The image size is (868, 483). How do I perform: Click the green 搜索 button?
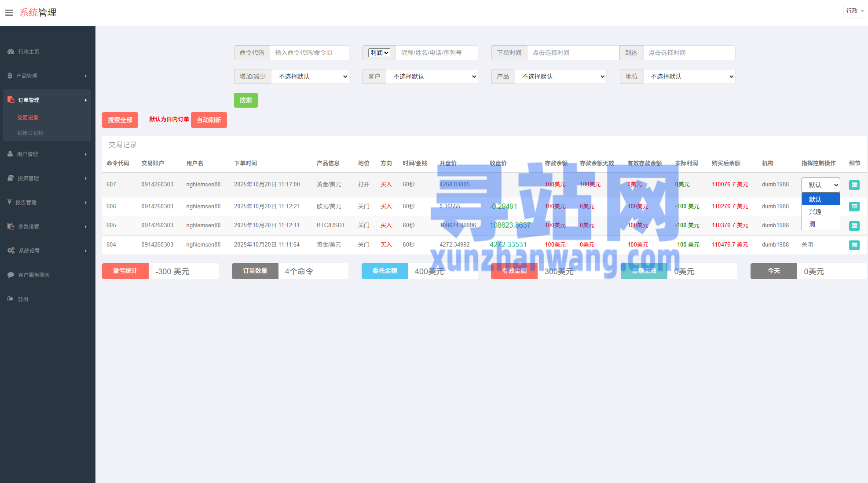245,100
